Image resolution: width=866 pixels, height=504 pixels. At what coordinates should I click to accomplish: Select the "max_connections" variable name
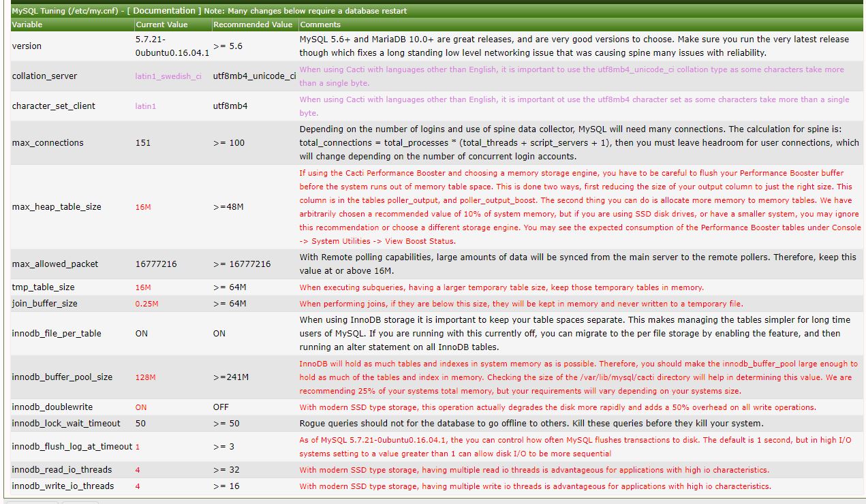tap(48, 143)
